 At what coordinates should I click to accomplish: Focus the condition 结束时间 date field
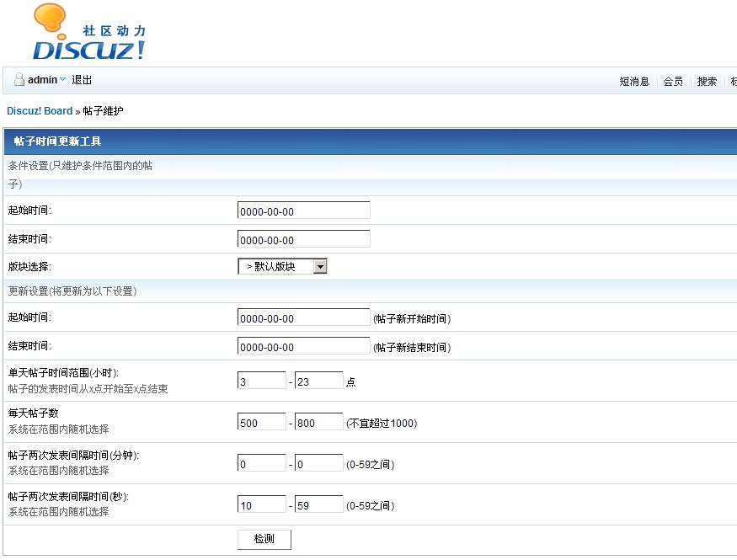pos(303,239)
